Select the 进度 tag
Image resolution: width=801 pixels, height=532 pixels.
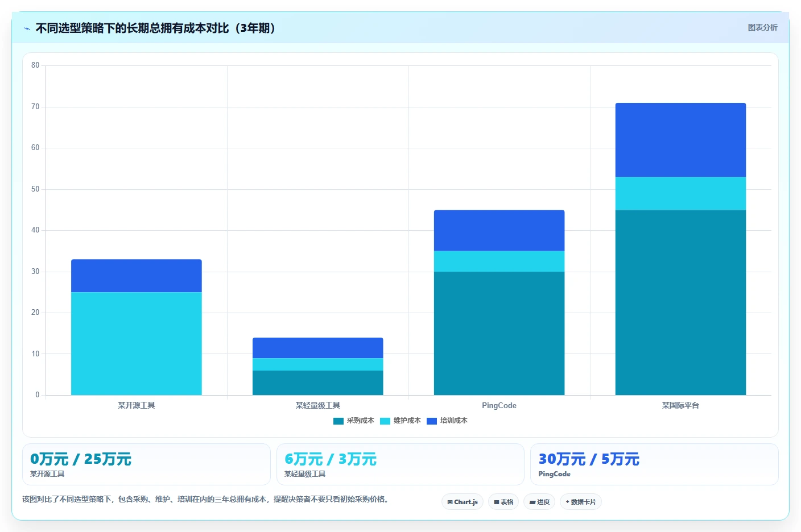pos(539,502)
